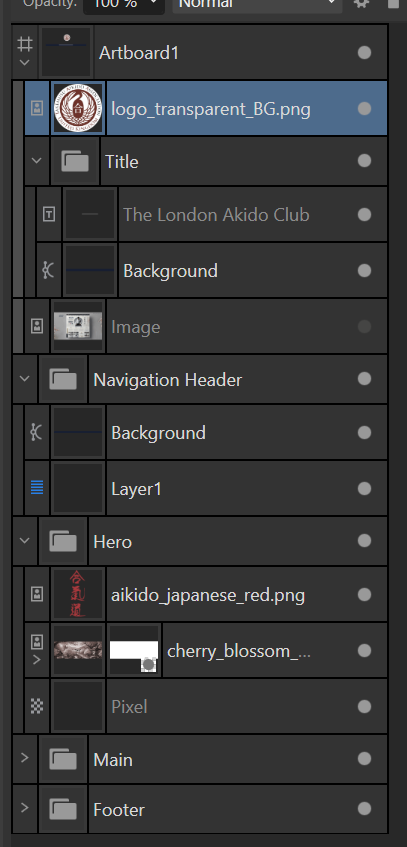Image resolution: width=407 pixels, height=847 pixels.
Task: Collapse the Navigation Header group
Action: tap(24, 378)
